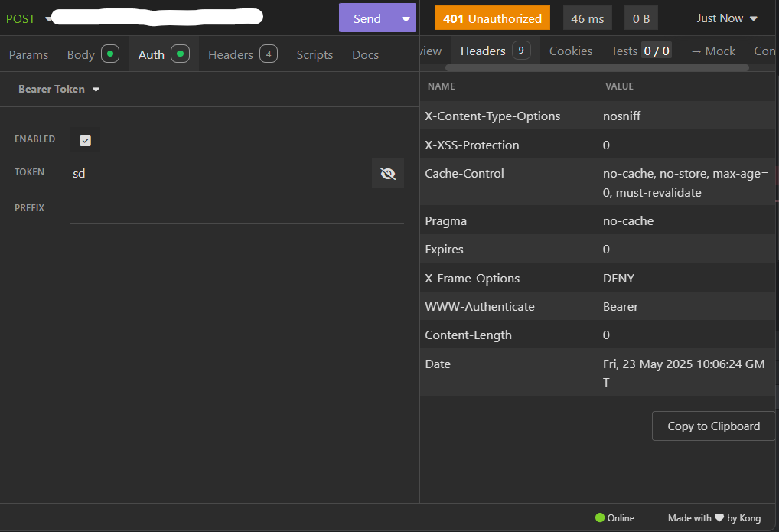Change the POST method dropdown
This screenshot has width=779, height=532.
[x=27, y=19]
